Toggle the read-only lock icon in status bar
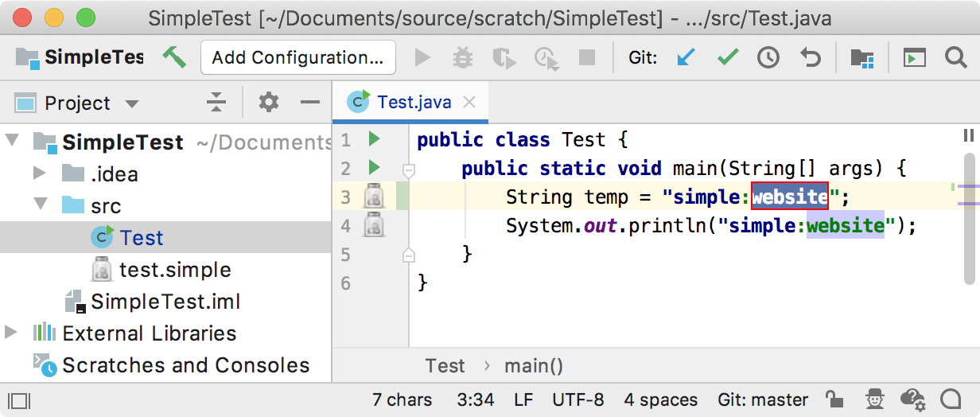The width and height of the screenshot is (980, 417). 834,399
